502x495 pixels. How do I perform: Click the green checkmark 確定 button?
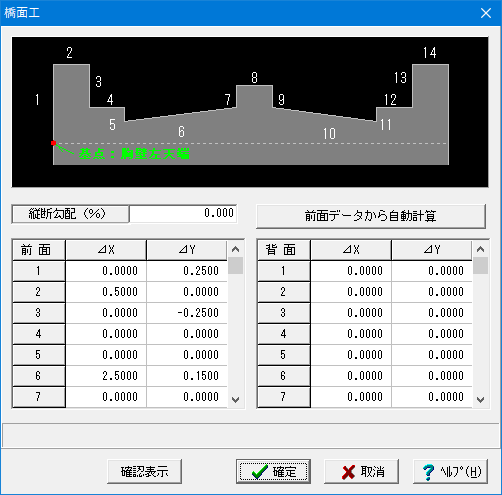(273, 472)
